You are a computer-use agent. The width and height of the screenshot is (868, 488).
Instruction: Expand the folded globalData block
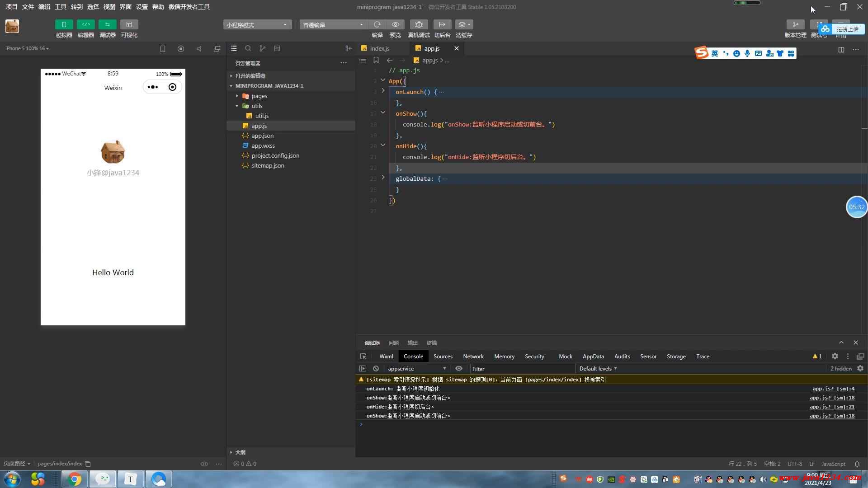coord(383,178)
